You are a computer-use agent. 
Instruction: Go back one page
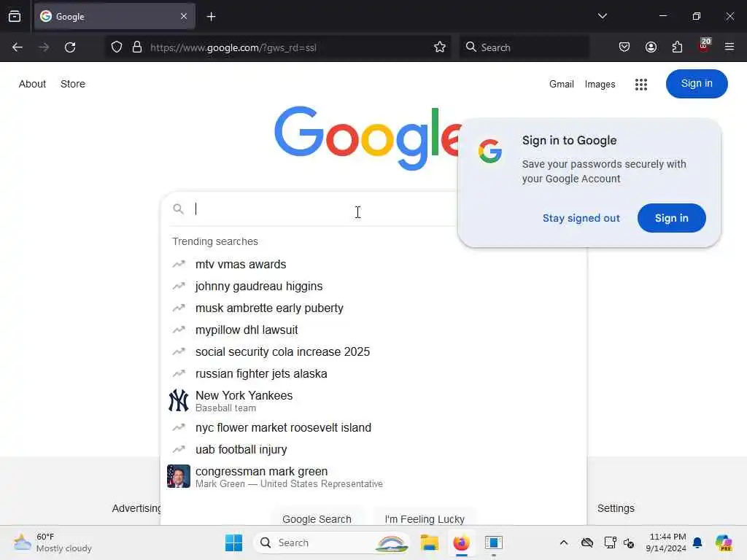coord(18,47)
